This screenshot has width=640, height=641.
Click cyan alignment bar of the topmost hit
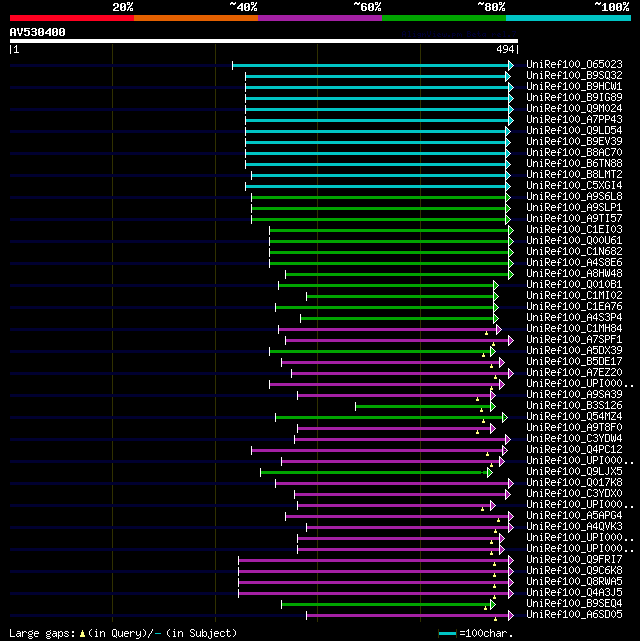pos(373,65)
